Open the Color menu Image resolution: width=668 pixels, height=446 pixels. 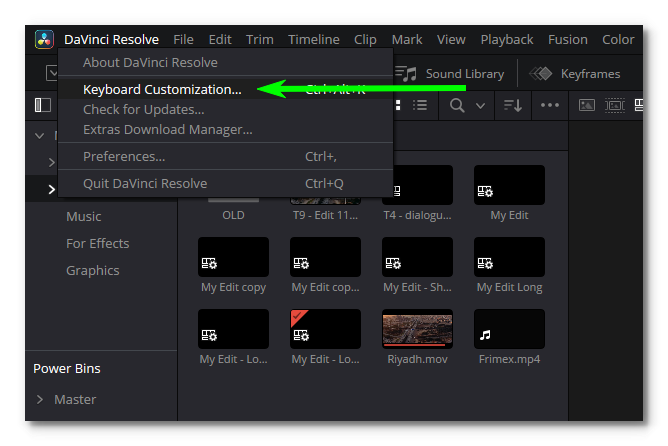618,40
